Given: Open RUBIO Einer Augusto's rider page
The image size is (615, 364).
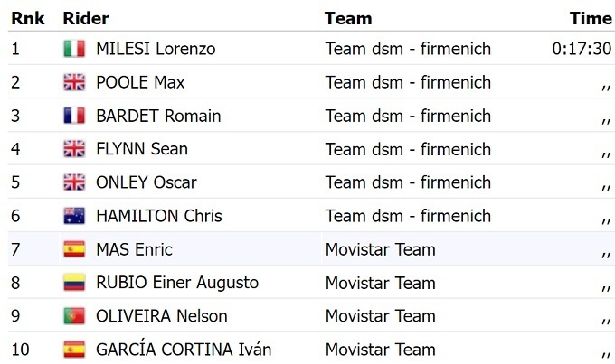Looking at the screenshot, I should (x=177, y=283).
